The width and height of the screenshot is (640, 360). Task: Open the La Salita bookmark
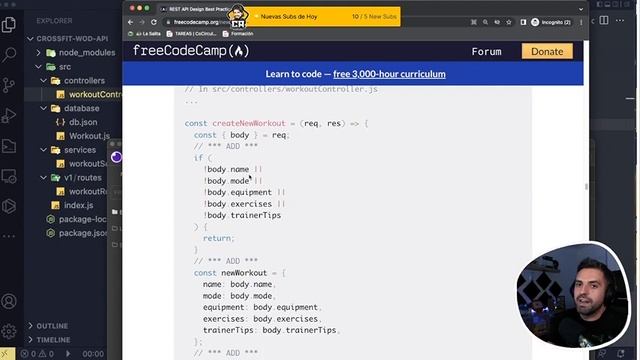(x=144, y=34)
